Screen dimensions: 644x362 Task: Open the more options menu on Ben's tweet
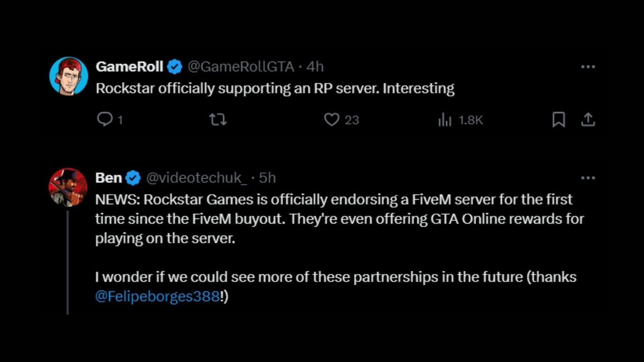(x=588, y=178)
